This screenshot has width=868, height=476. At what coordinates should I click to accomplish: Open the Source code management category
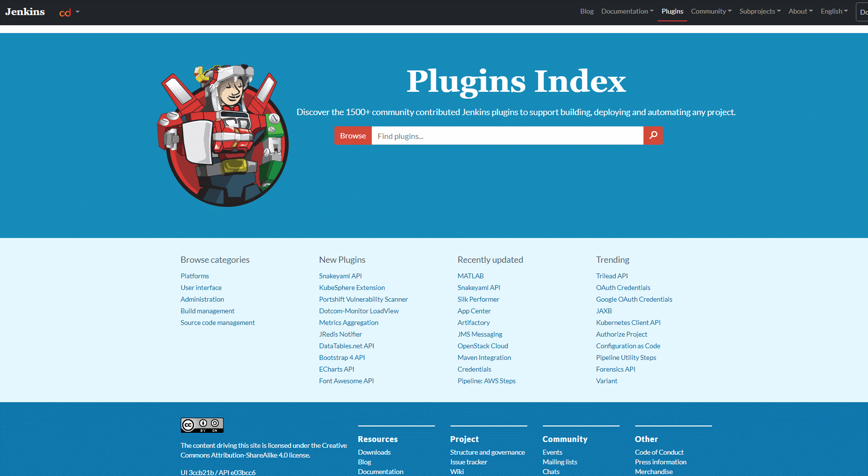[218, 323]
